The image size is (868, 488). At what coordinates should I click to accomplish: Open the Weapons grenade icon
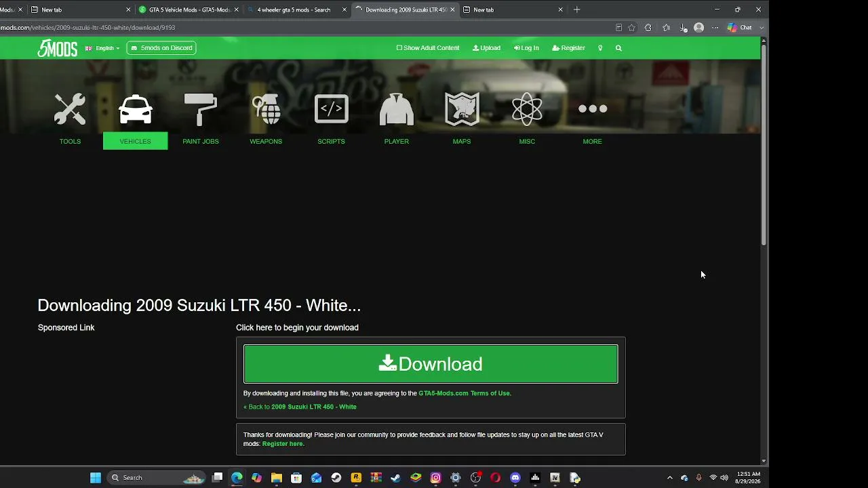[x=266, y=109]
